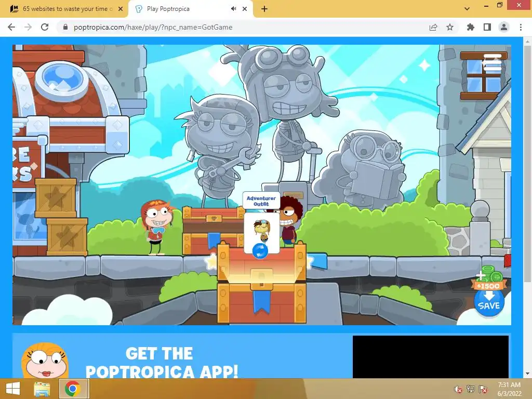Viewport: 532px width, 399px height.
Task: Share this page using the share icon
Action: pos(433,27)
